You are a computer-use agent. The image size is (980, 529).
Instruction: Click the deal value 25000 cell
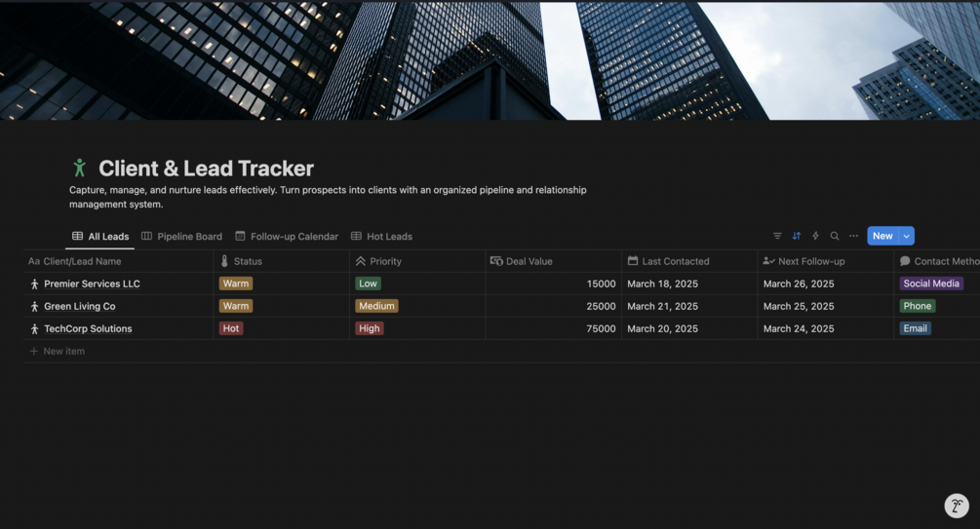pos(553,306)
